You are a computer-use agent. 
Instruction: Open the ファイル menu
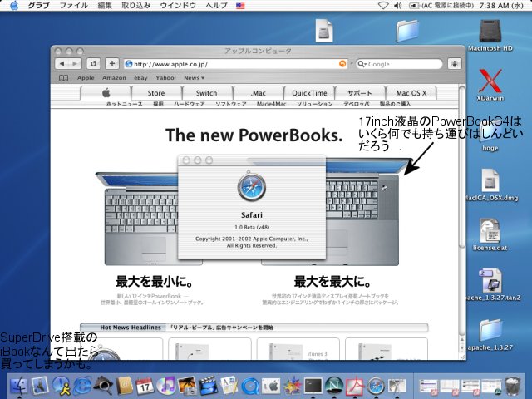[74, 6]
